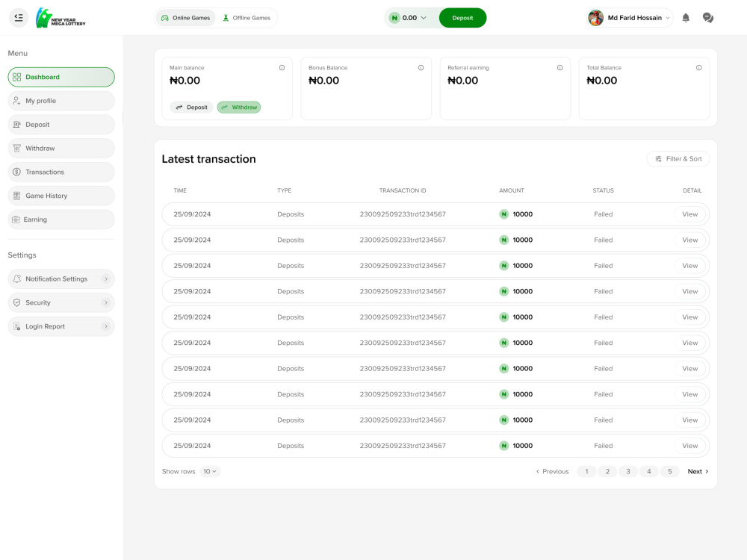Screen dimensions: 747x560
Task: Click the Withdraw sidebar icon
Action: tap(16, 148)
